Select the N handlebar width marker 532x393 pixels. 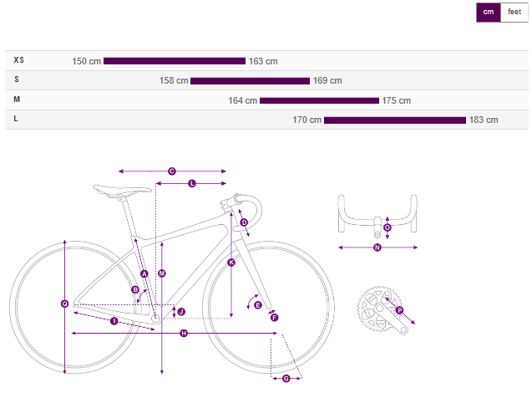point(377,248)
